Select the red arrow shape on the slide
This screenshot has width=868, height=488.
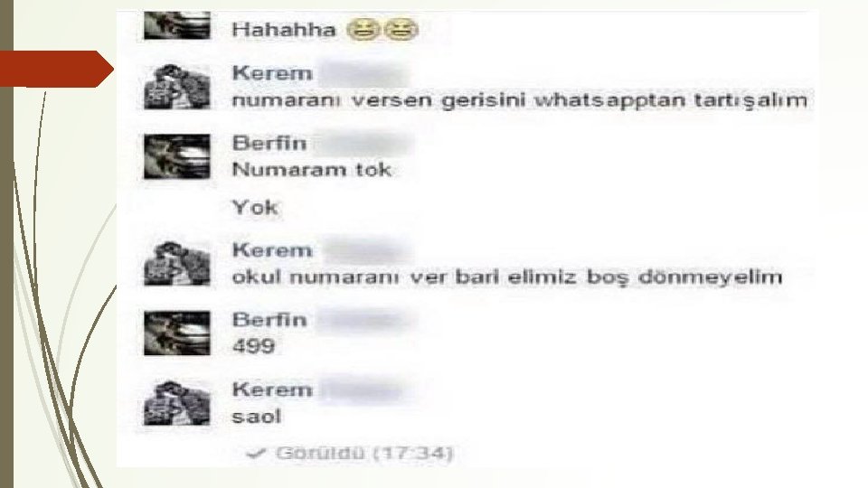coord(56,69)
